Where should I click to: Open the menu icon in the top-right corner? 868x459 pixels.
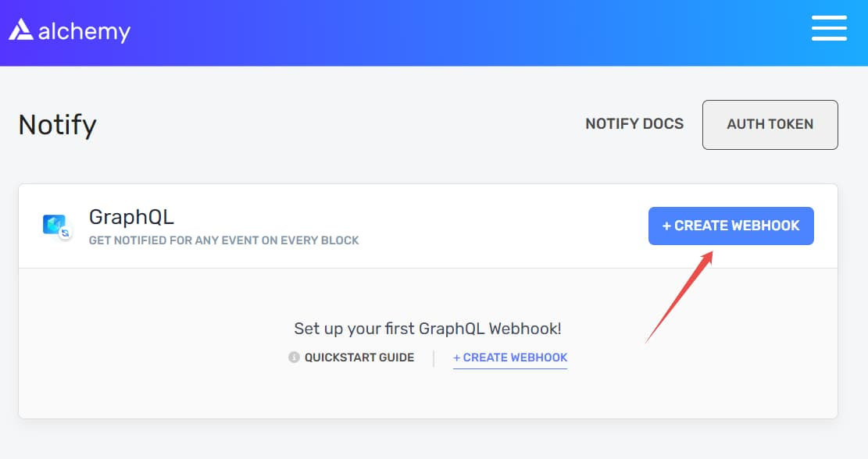[x=829, y=28]
